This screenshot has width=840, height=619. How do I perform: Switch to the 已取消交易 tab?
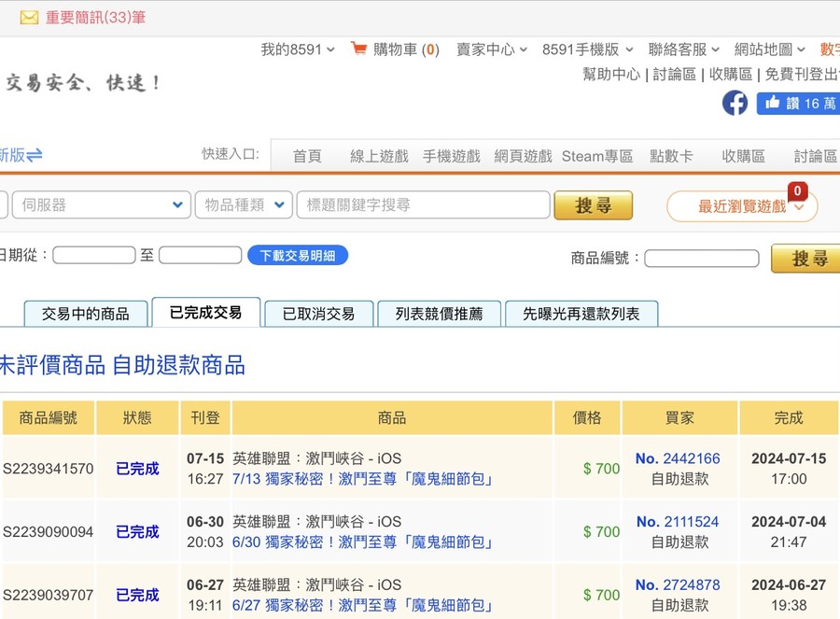tap(319, 314)
